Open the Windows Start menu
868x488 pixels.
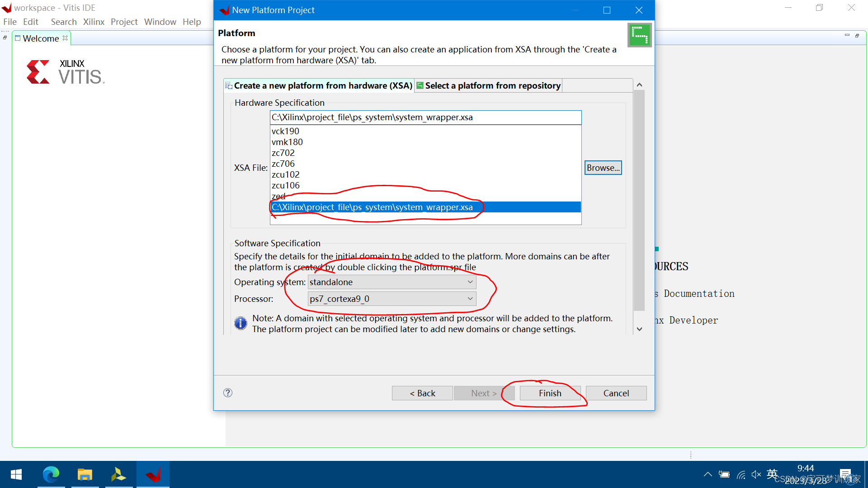[16, 474]
